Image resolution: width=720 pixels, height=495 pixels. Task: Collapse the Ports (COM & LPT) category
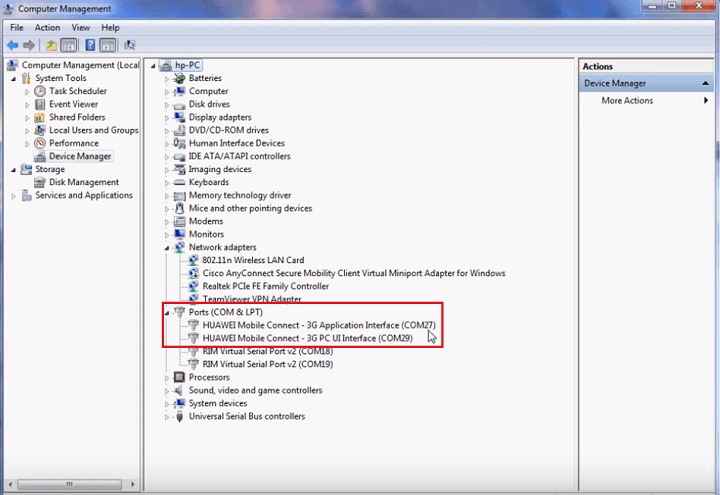coord(167,313)
